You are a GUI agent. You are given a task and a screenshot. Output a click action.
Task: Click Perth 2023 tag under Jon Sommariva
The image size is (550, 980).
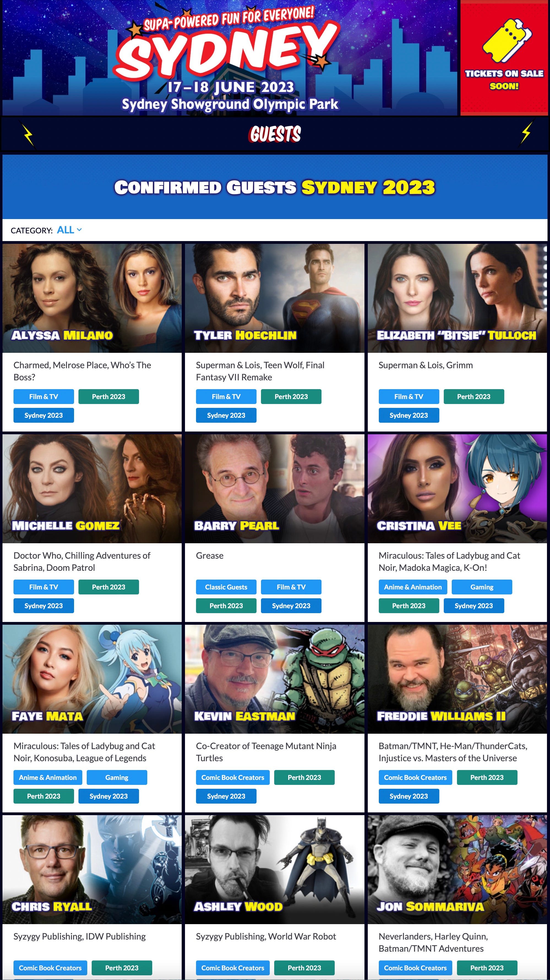487,968
